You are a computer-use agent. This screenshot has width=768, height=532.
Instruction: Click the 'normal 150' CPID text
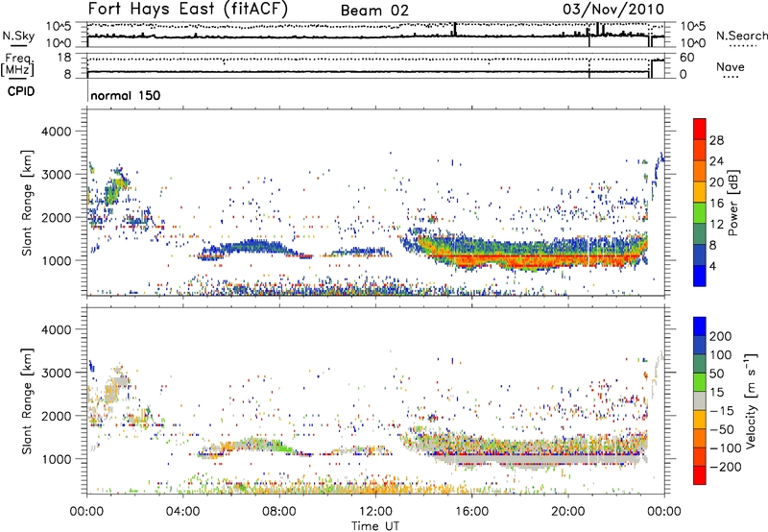(126, 95)
